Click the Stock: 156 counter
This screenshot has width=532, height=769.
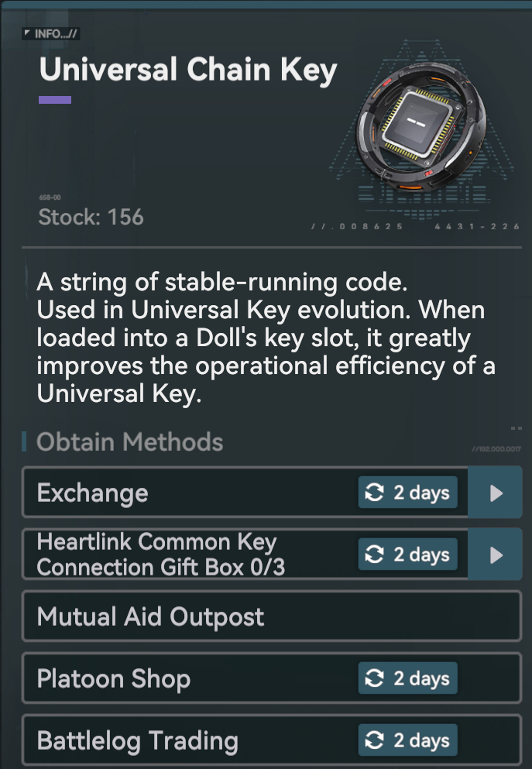point(91,218)
